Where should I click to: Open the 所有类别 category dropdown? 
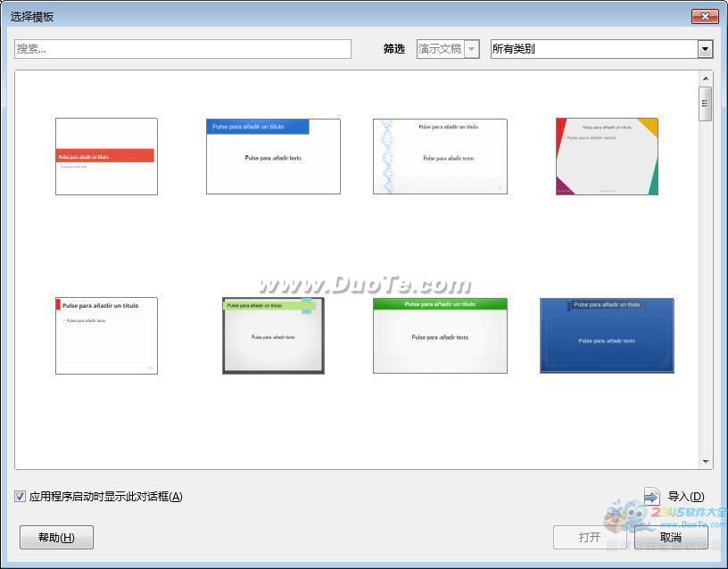click(601, 49)
